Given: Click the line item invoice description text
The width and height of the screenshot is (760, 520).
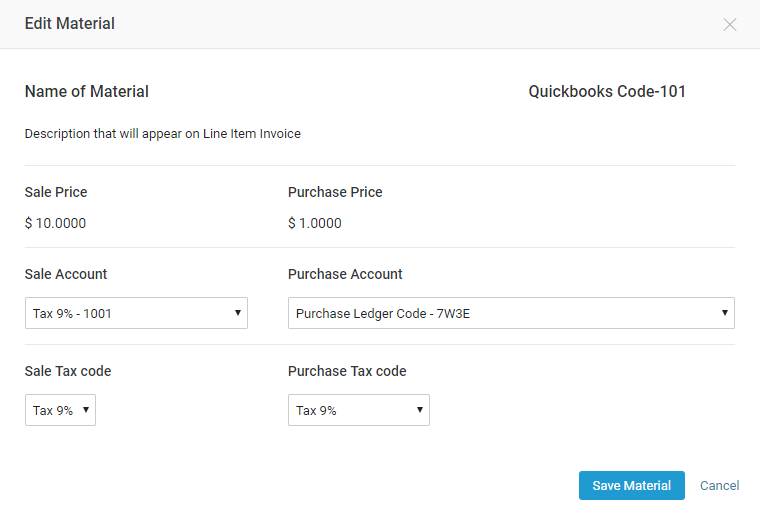Looking at the screenshot, I should click(x=163, y=133).
